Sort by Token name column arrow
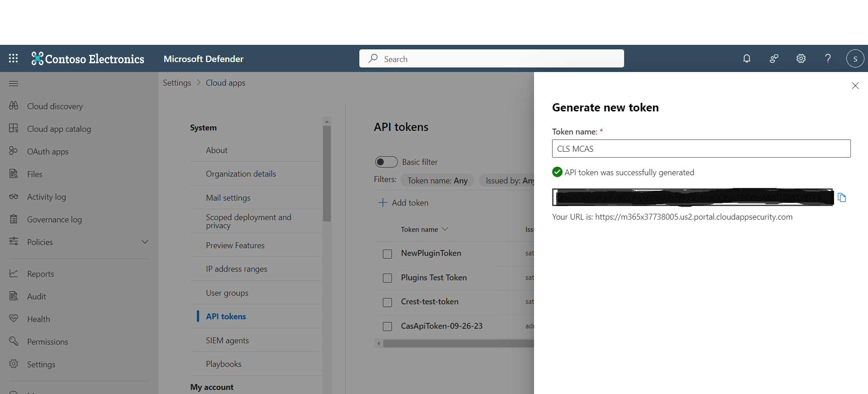868x394 pixels. pyautogui.click(x=445, y=229)
